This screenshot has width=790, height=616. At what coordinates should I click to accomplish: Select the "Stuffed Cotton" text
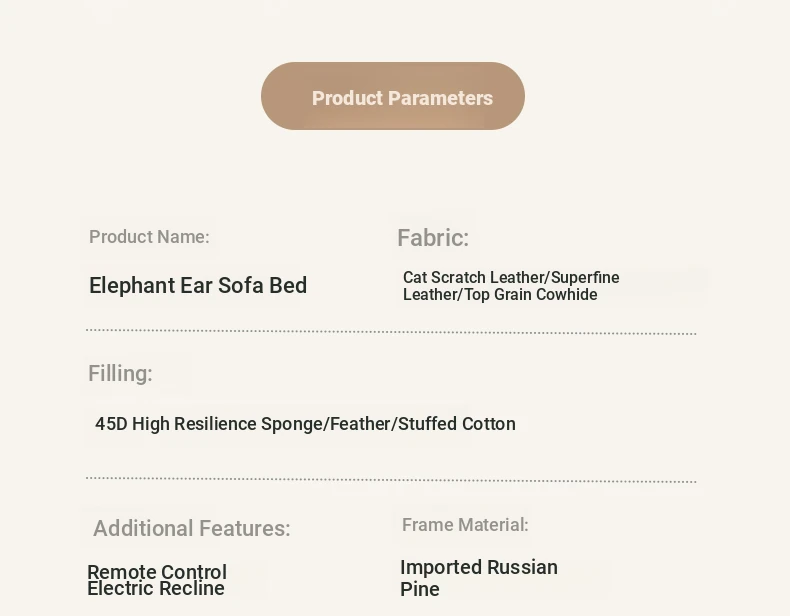(457, 424)
